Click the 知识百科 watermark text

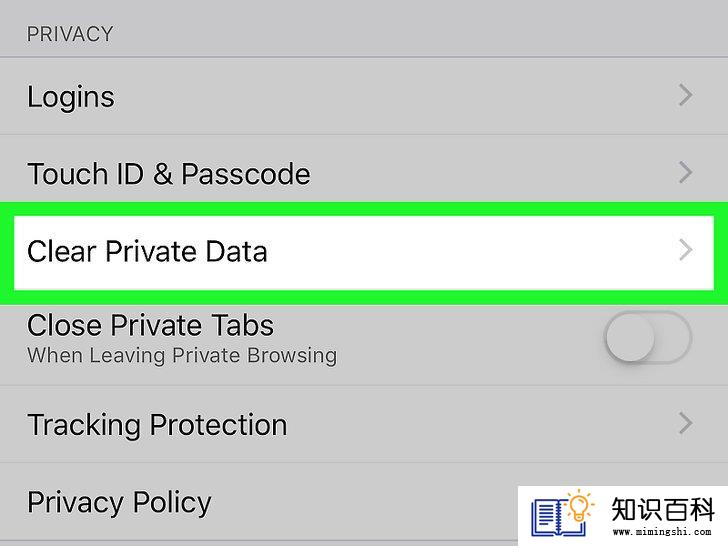coord(662,509)
